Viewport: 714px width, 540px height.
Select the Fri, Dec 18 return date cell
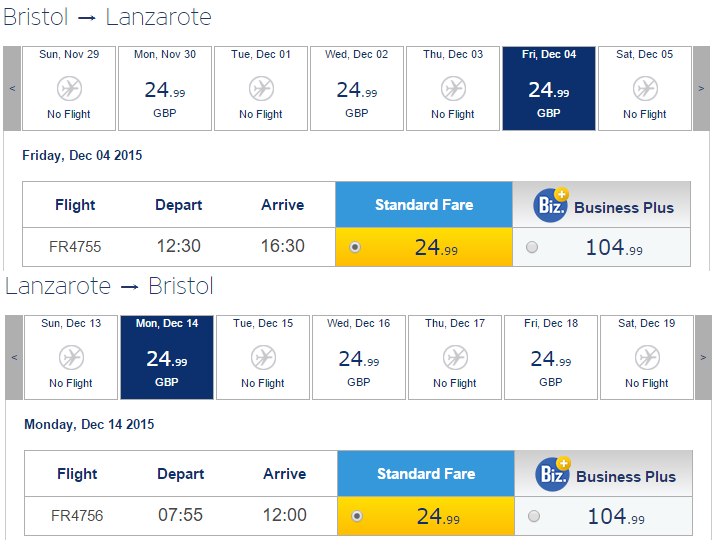tap(551, 357)
